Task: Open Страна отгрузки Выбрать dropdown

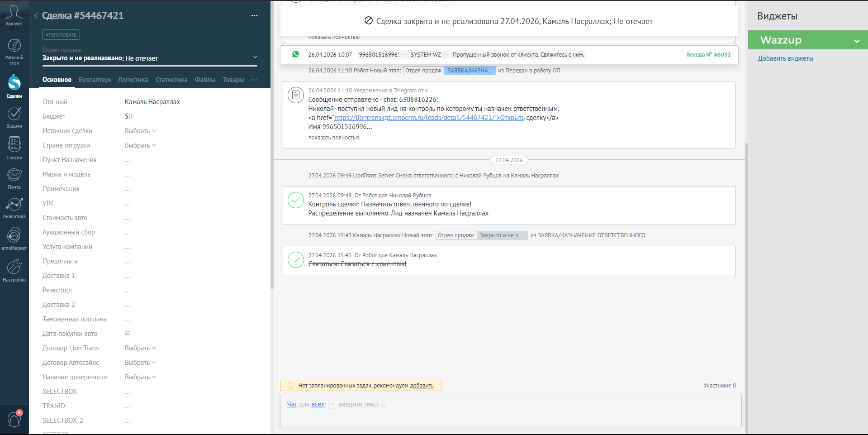Action: click(x=140, y=145)
